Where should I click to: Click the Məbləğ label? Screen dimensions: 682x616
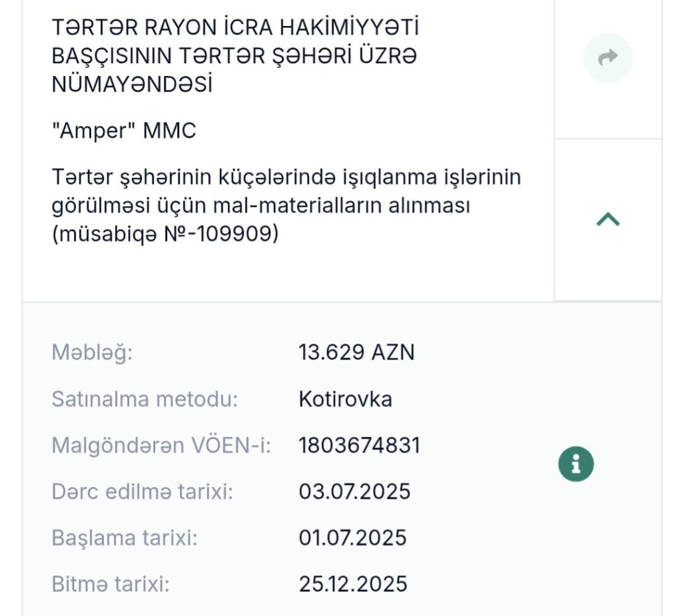pyautogui.click(x=93, y=352)
